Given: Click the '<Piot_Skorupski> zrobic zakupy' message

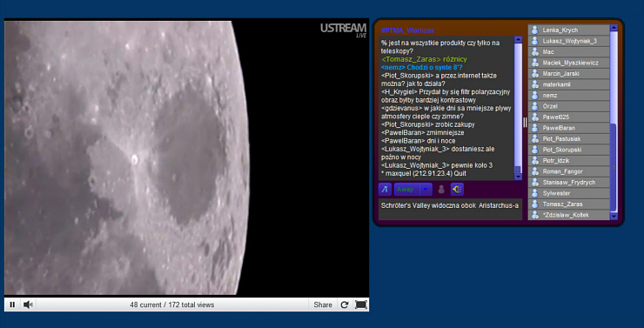Looking at the screenshot, I should click(x=428, y=124).
